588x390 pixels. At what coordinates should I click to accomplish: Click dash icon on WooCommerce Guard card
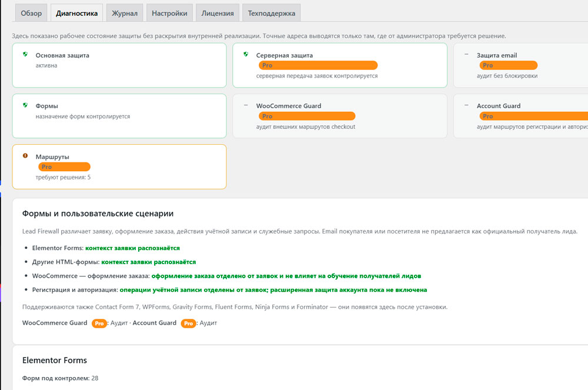(246, 105)
